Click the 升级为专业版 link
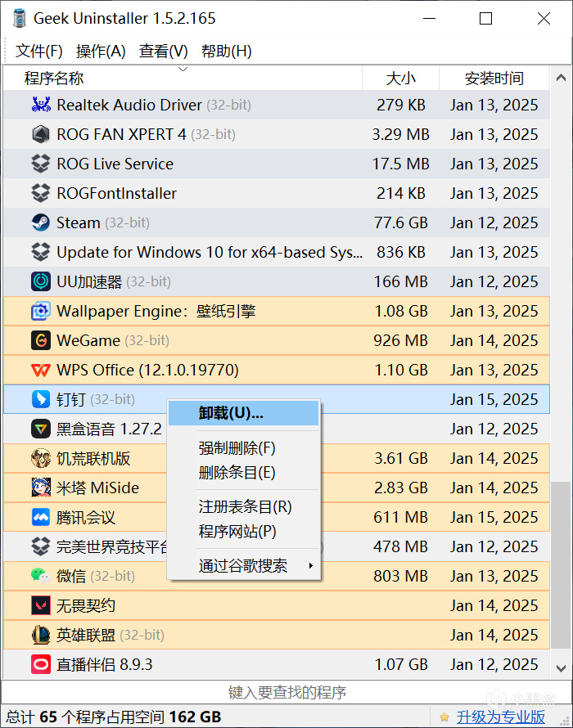The height and width of the screenshot is (728, 573). 501,717
